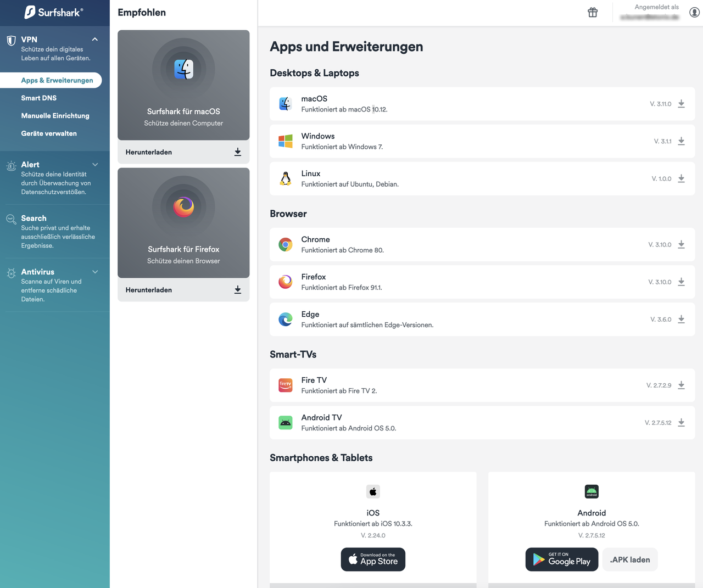Click the Firefox logo icon in the Browser list

tap(286, 282)
